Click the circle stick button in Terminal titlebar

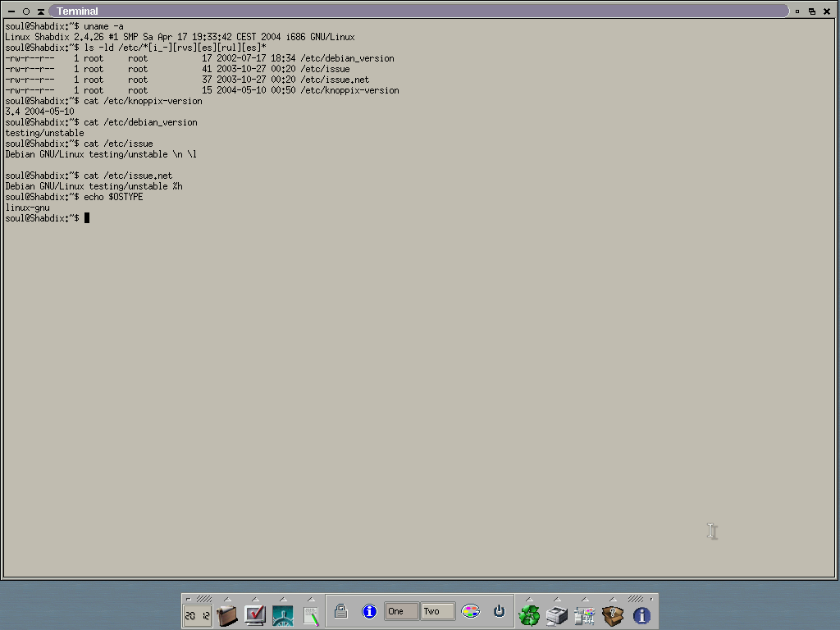(x=25, y=11)
